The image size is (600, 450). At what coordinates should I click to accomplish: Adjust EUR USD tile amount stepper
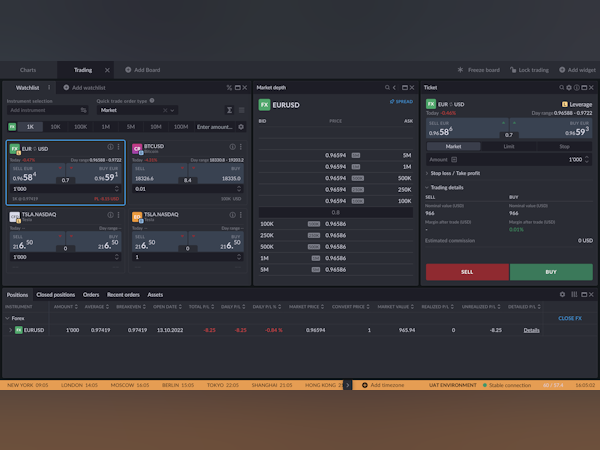point(117,189)
